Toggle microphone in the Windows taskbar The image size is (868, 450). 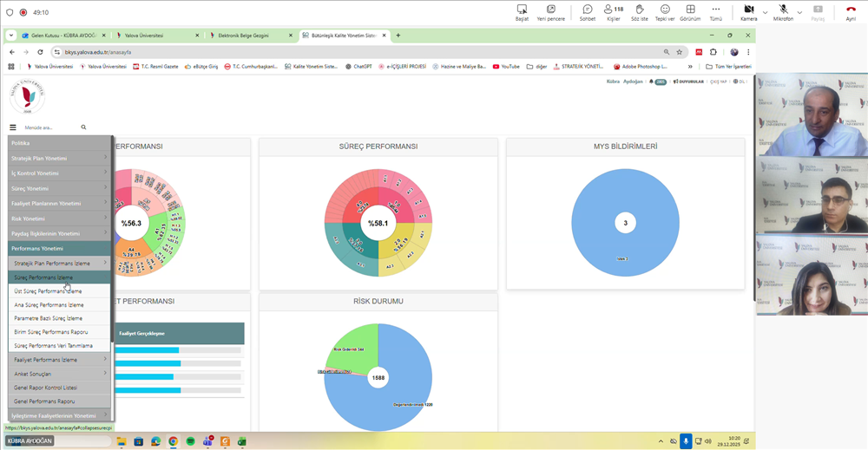[x=687, y=441]
